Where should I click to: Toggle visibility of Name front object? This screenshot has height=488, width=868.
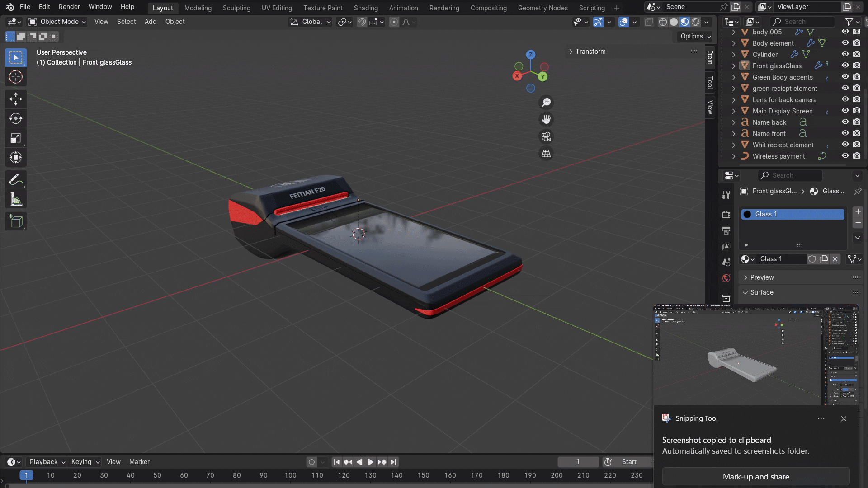coord(845,133)
